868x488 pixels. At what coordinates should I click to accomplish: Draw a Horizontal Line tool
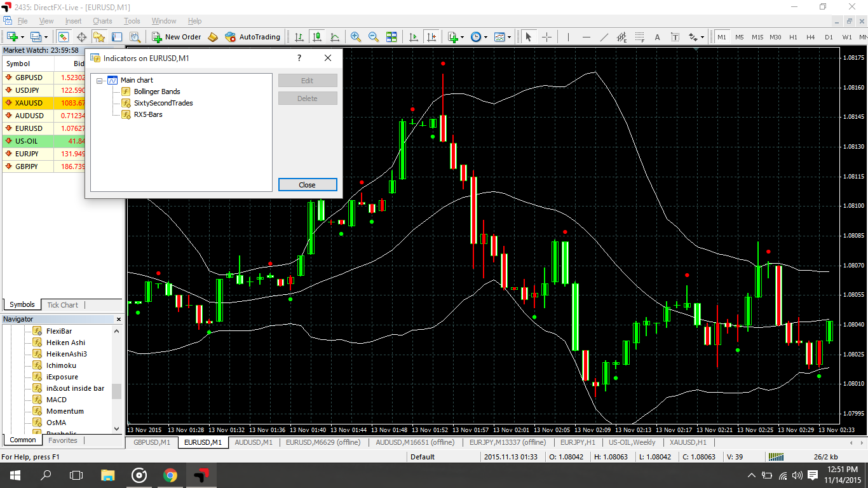[586, 37]
